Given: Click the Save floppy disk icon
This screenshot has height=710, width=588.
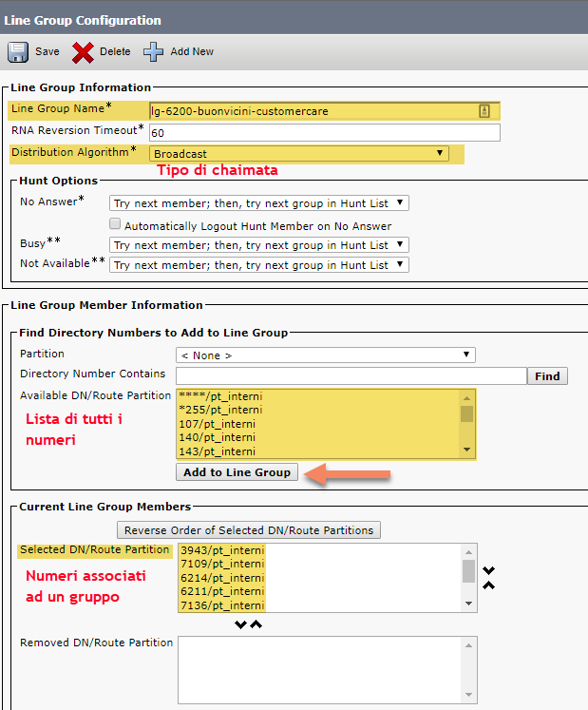Looking at the screenshot, I should point(18,52).
